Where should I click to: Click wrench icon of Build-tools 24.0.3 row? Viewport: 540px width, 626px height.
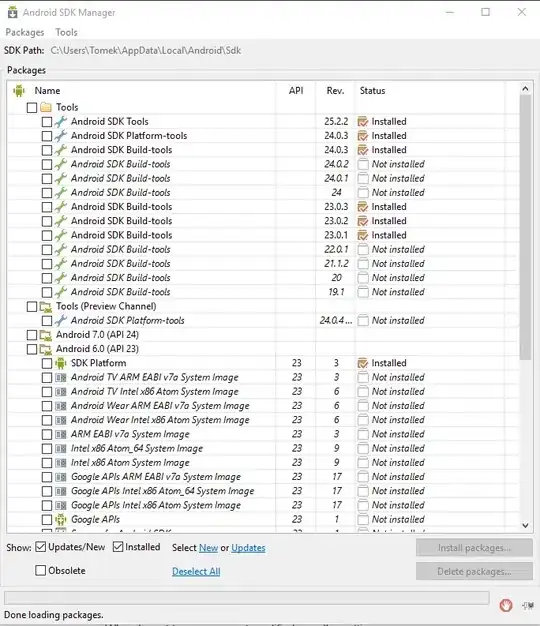[61, 150]
